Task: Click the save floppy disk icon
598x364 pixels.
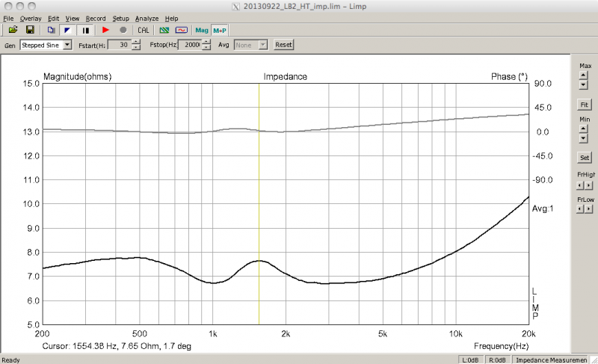Action: pyautogui.click(x=30, y=30)
